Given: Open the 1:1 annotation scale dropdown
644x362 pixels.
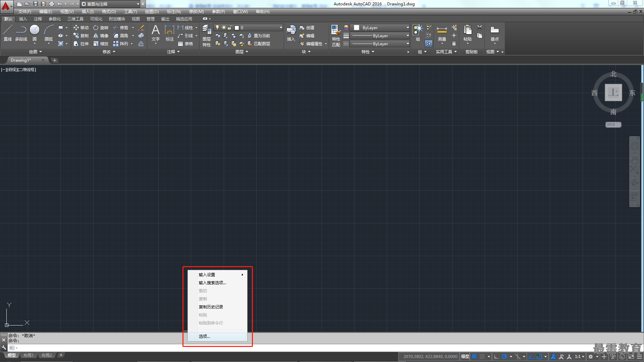Looking at the screenshot, I should click(580, 357).
